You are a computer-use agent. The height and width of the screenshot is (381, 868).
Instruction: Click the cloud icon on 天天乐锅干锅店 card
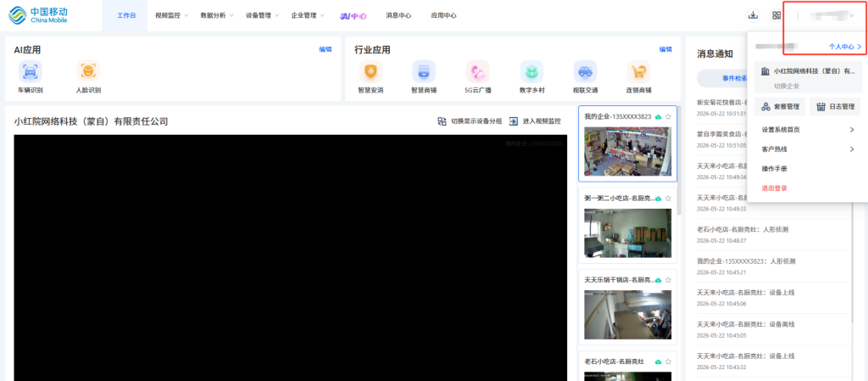pyautogui.click(x=658, y=280)
